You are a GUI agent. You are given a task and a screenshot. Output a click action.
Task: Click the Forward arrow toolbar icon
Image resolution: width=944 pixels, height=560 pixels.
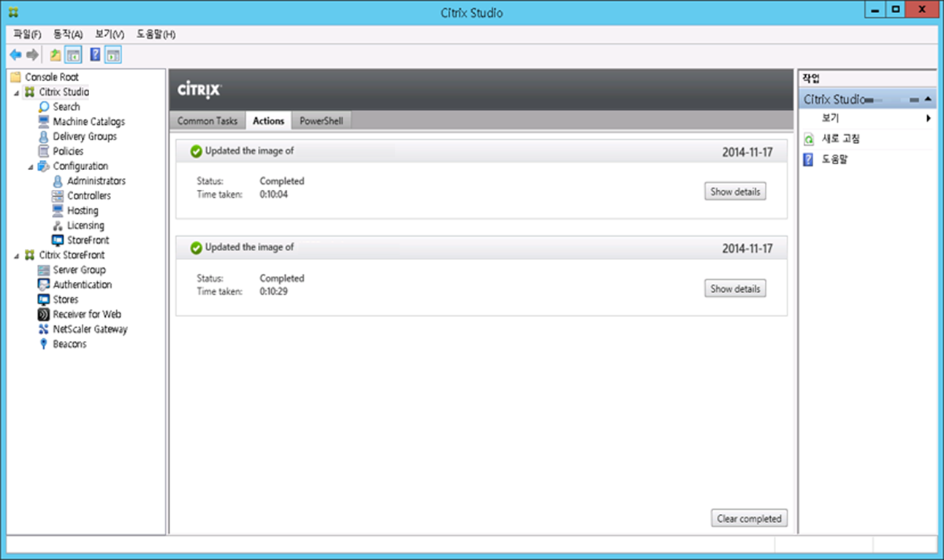[32, 55]
